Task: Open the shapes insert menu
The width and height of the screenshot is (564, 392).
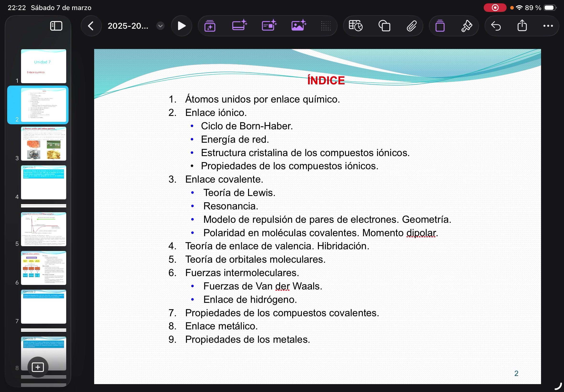Action: click(384, 26)
